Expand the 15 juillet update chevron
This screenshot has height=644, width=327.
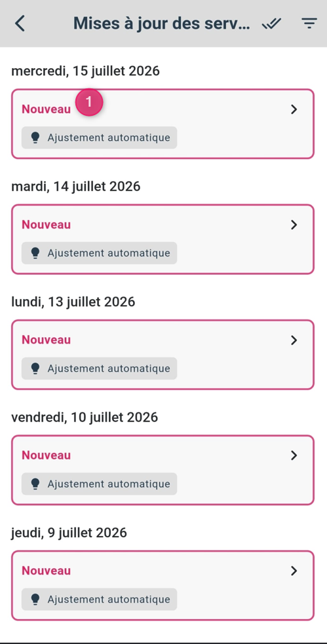point(294,109)
